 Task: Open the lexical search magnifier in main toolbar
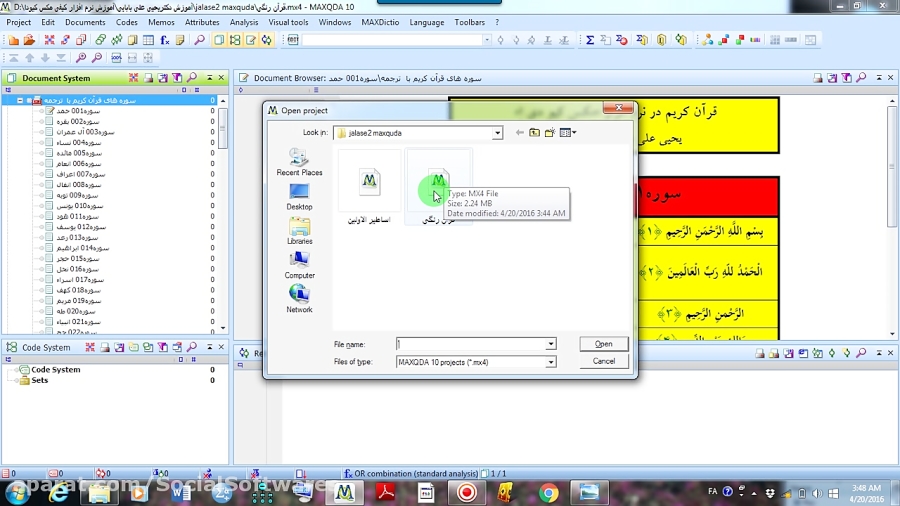click(x=199, y=40)
